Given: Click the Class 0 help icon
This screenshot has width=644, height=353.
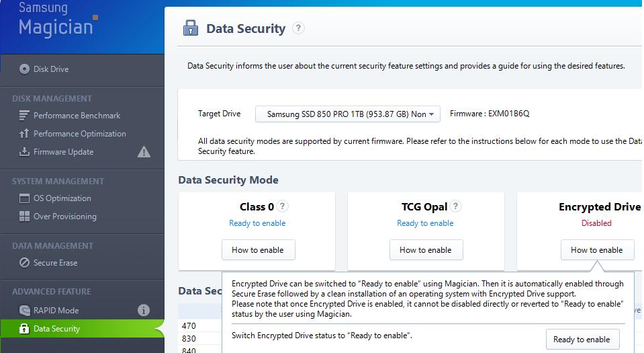Looking at the screenshot, I should tap(283, 206).
